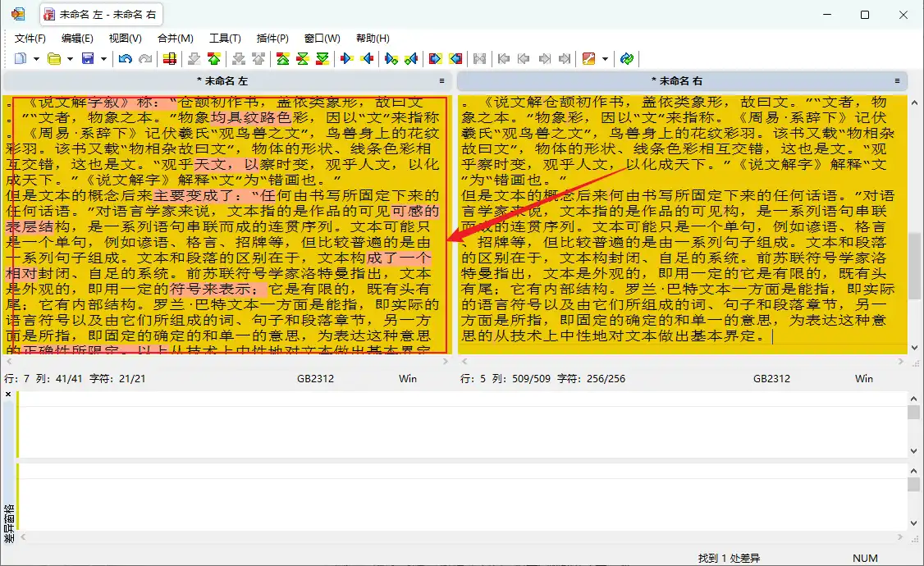The image size is (924, 566).
Task: Click the Copy All to Right icon
Action: [435, 58]
